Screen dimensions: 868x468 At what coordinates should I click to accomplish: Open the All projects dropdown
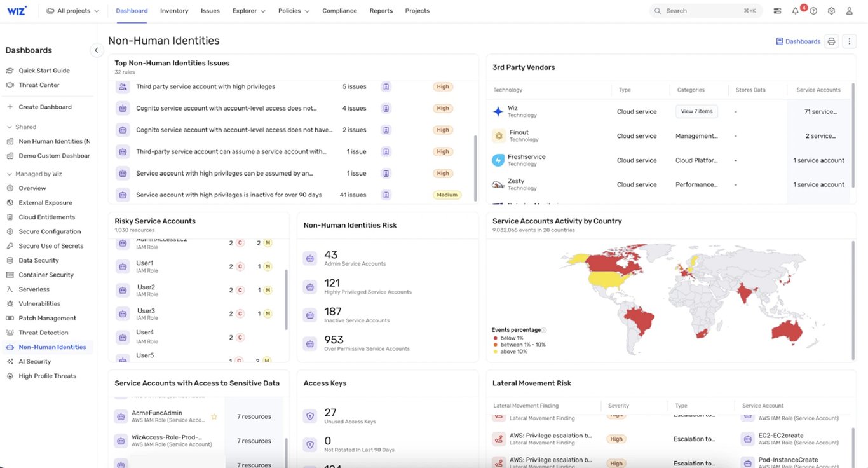pos(72,10)
